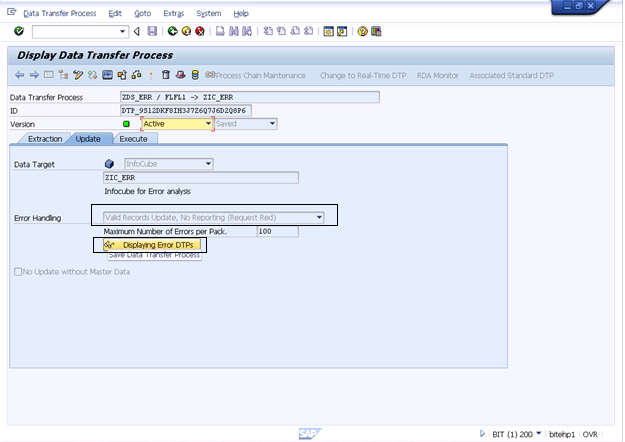Open the command field dropdown arrow
The image size is (625, 442).
(x=122, y=31)
